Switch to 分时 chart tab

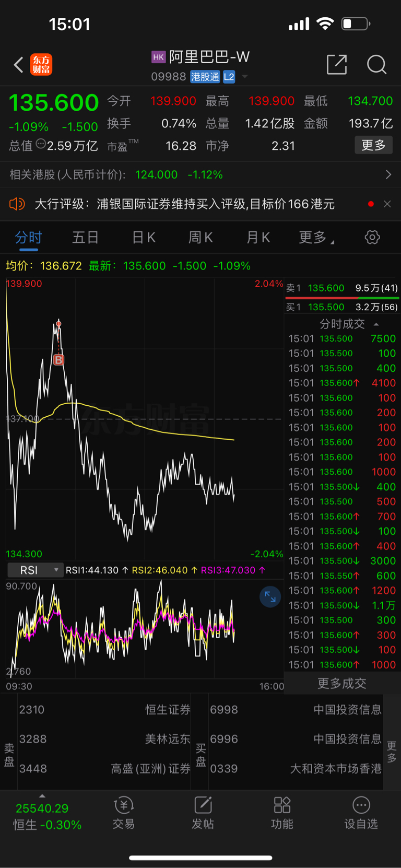click(x=28, y=238)
